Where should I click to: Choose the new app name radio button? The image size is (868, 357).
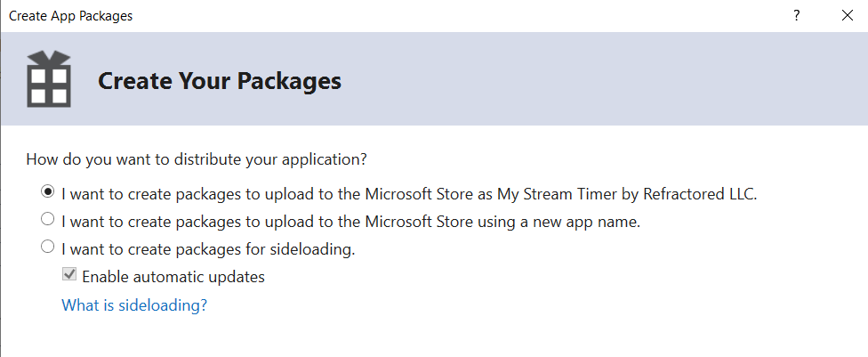tap(48, 220)
